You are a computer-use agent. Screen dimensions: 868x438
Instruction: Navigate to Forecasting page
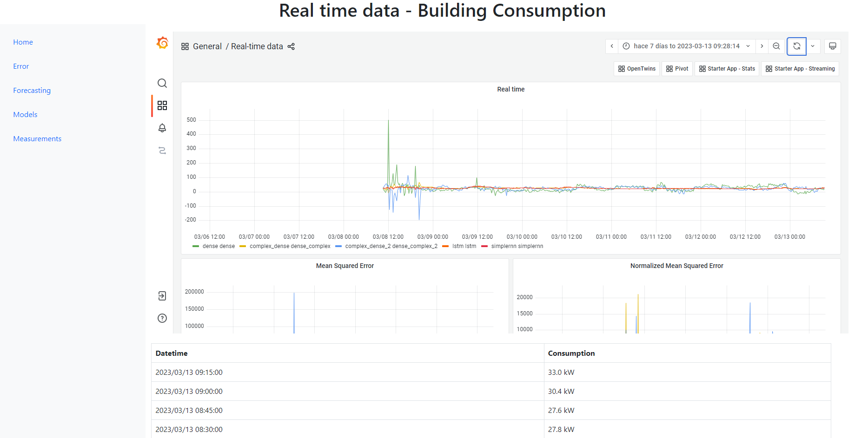32,91
